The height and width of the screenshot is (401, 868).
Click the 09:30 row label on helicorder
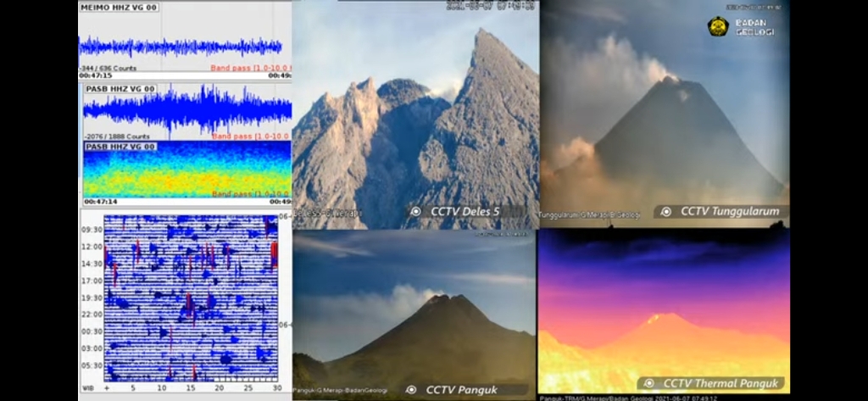point(92,230)
